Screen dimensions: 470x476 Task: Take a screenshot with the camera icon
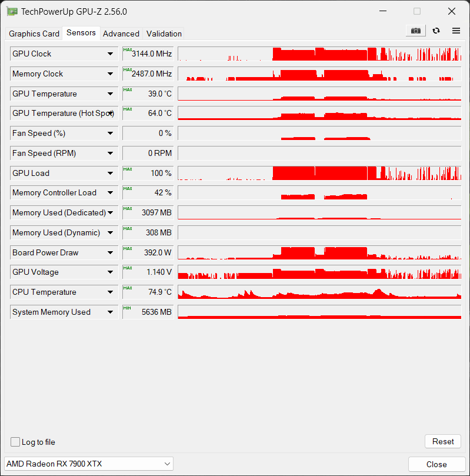tap(416, 31)
